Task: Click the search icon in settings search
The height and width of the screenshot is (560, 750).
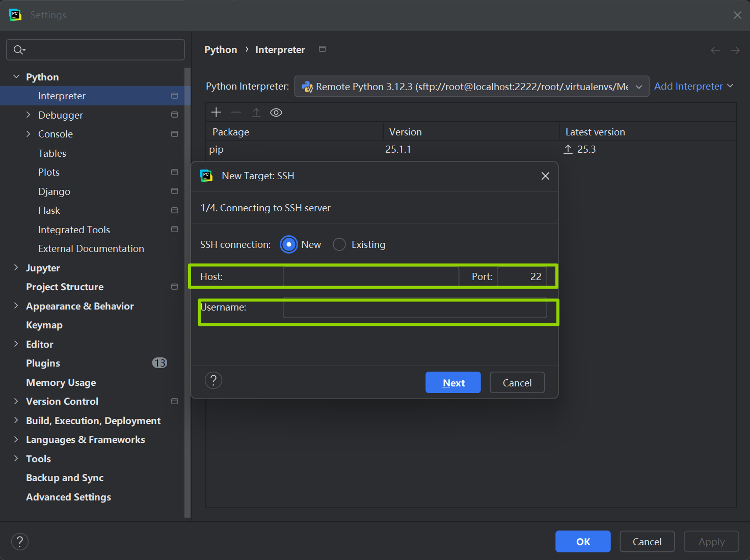Action: click(x=19, y=50)
